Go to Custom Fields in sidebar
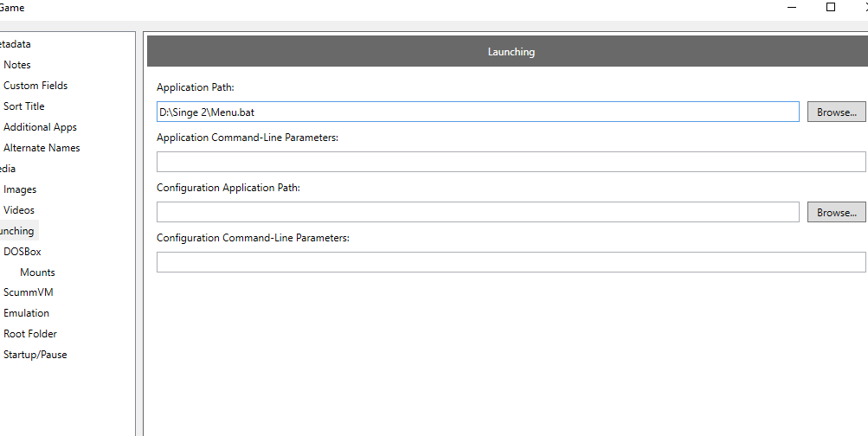 35,86
